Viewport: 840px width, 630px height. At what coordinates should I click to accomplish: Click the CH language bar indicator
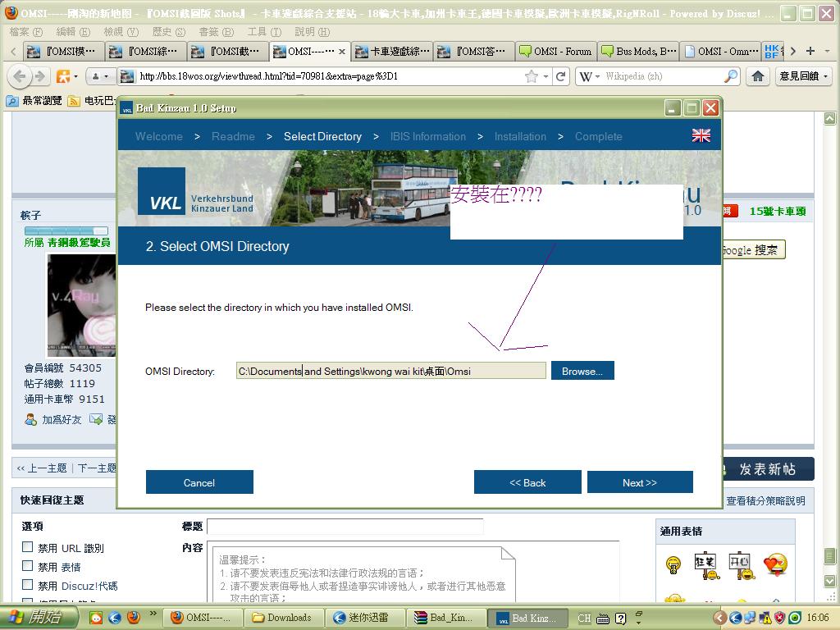tap(584, 619)
